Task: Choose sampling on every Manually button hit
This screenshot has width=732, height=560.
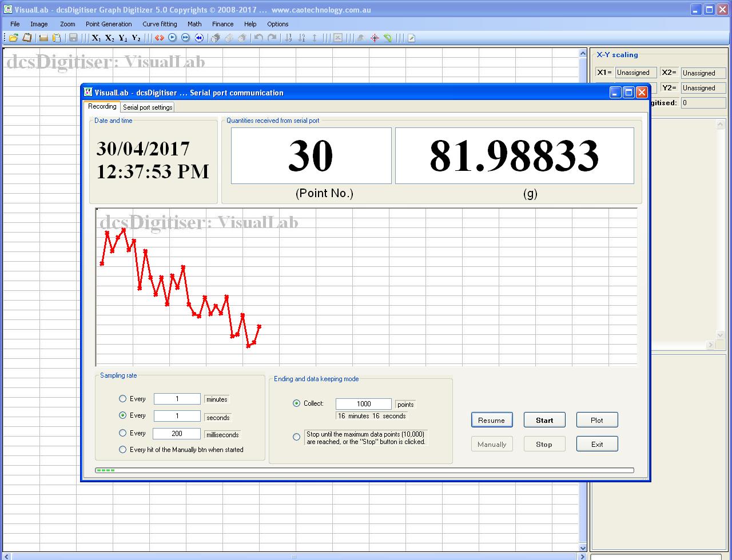Action: 122,450
